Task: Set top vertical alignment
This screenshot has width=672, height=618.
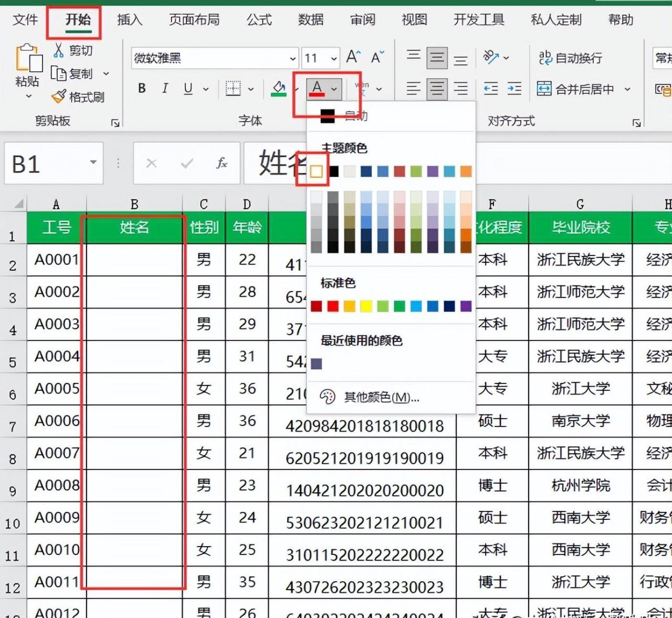Action: tap(413, 57)
